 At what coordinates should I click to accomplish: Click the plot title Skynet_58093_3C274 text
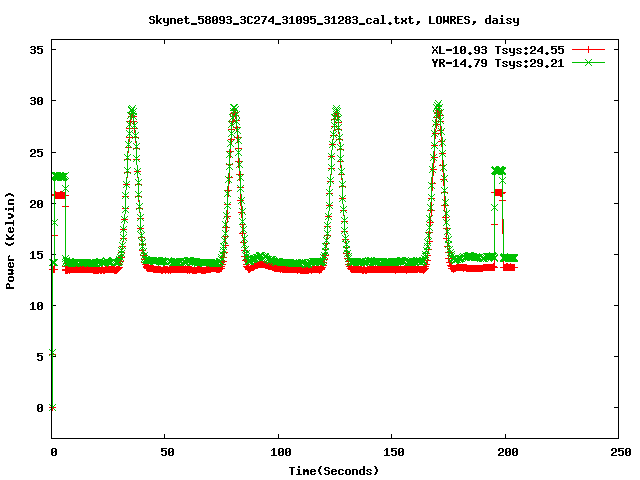click(x=334, y=20)
